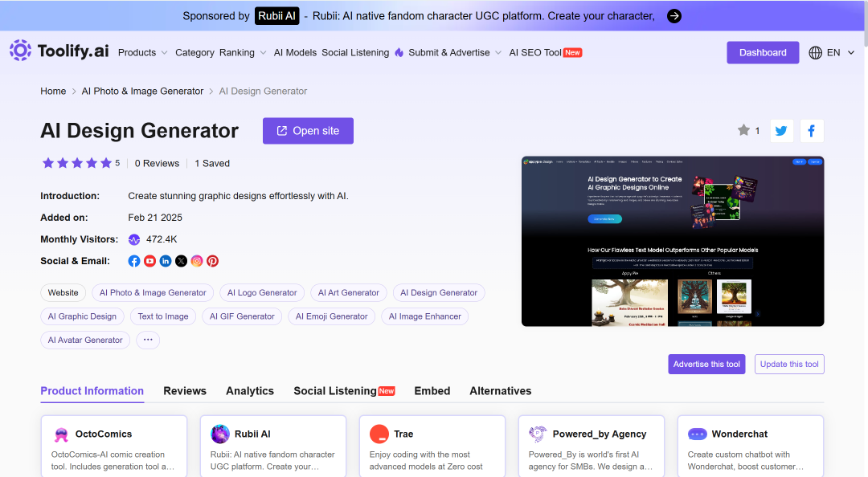Open the X social icon link
This screenshot has width=868, height=477.
pos(181,261)
